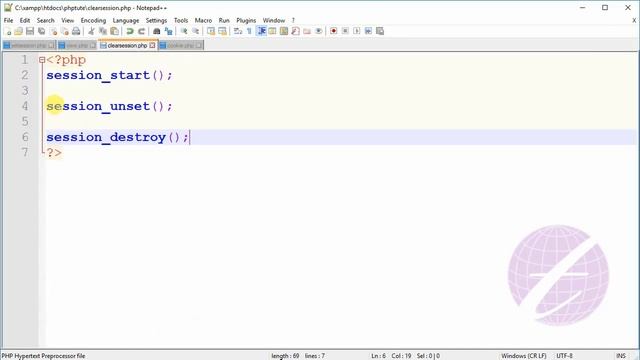Toggle the Function List icon
The height and width of the screenshot is (360, 640).
click(296, 31)
